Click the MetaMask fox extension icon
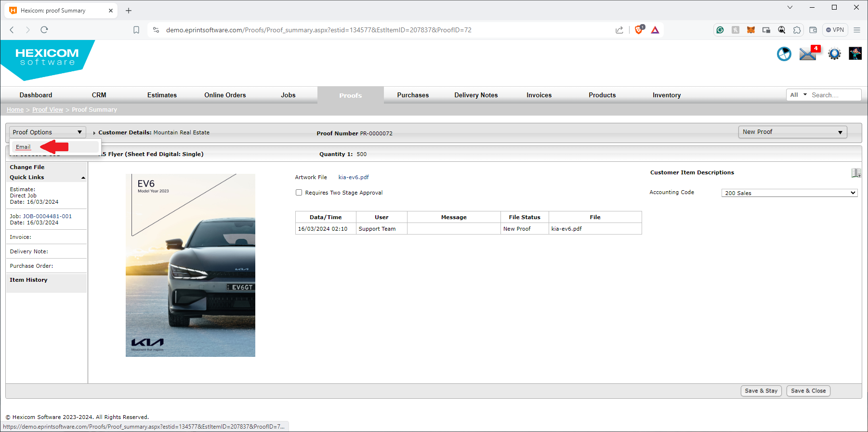868x432 pixels. pos(751,30)
